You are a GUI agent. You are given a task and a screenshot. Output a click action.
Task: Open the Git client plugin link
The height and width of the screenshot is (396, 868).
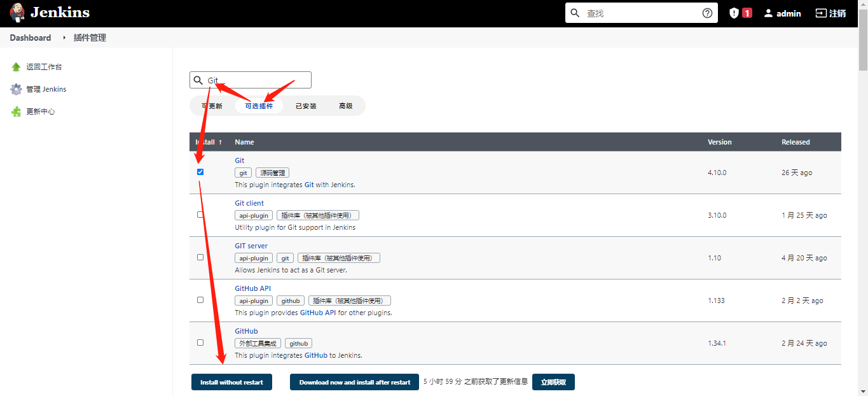point(249,203)
